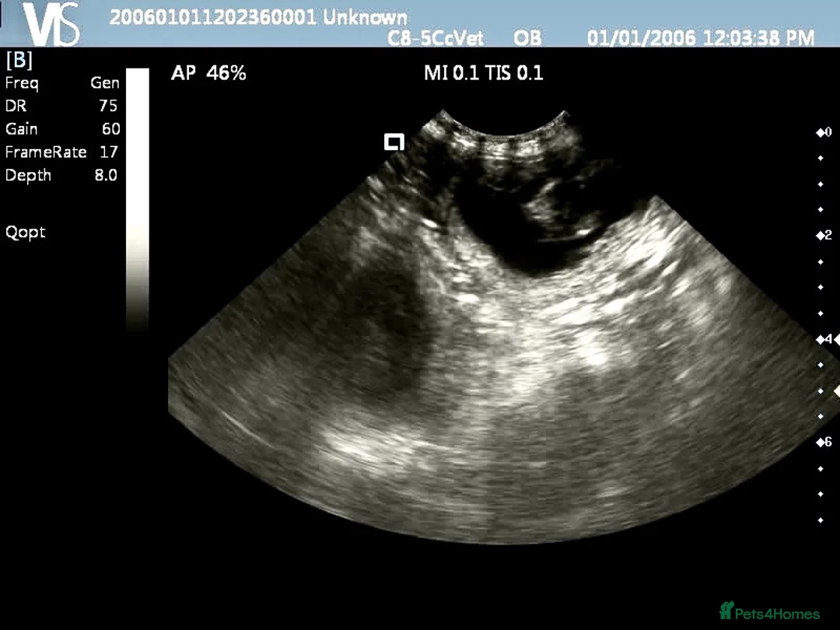840x630 pixels.
Task: Click the Depth 8.0 setting
Action: (x=62, y=175)
